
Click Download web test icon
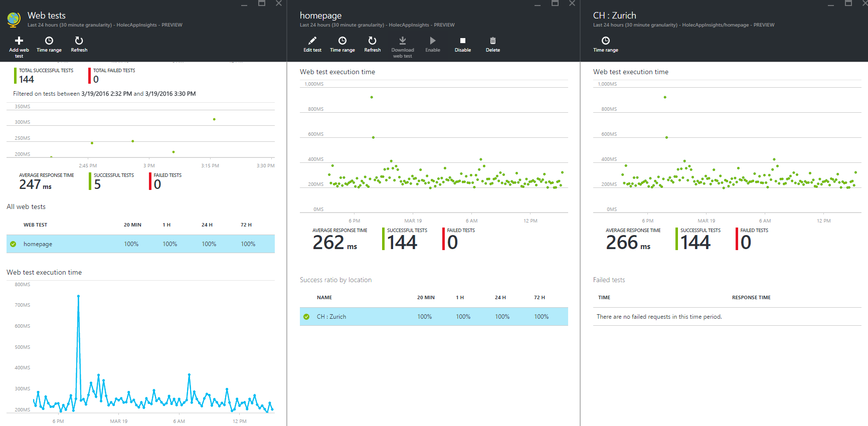(403, 41)
